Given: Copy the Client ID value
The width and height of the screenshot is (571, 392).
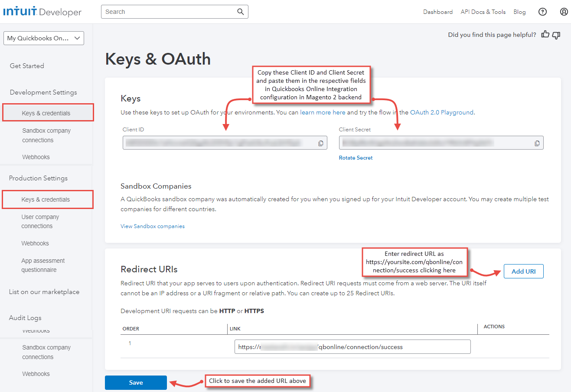Looking at the screenshot, I should pos(321,143).
